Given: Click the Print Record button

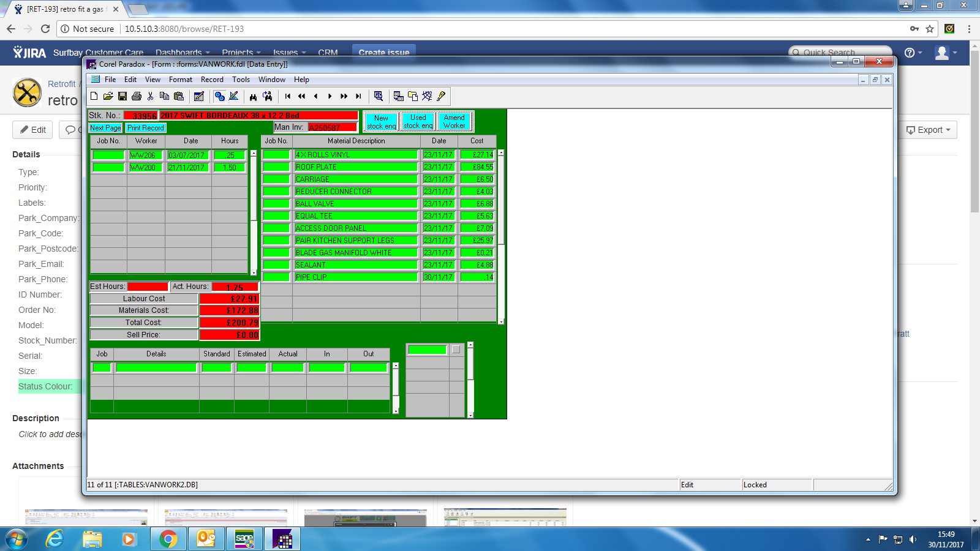Looking at the screenshot, I should pyautogui.click(x=146, y=128).
